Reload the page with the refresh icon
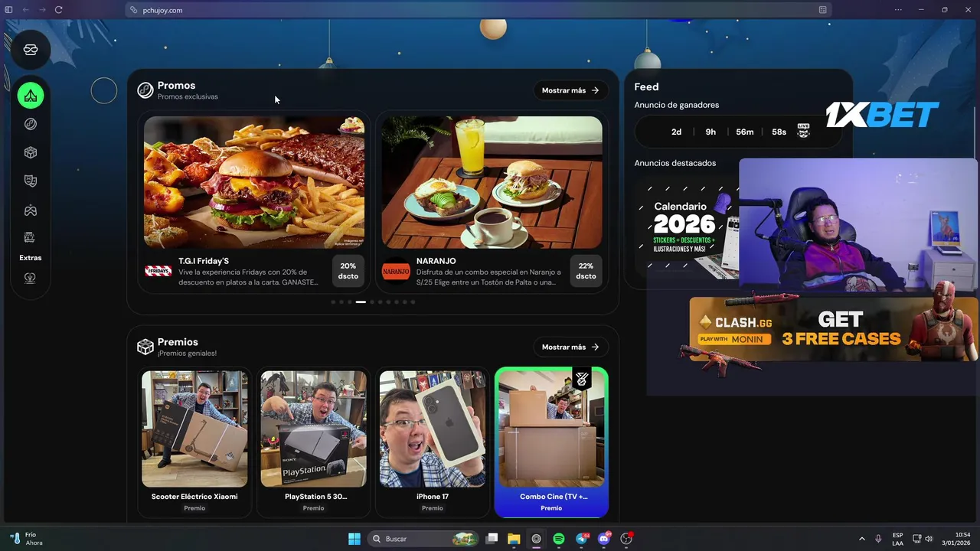The height and width of the screenshot is (551, 980). click(58, 10)
